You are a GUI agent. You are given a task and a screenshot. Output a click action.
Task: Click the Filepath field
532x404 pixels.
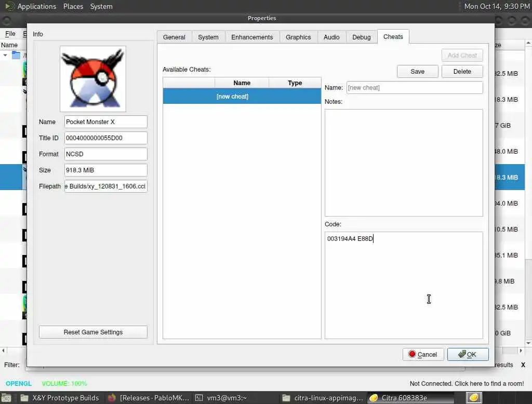106,186
